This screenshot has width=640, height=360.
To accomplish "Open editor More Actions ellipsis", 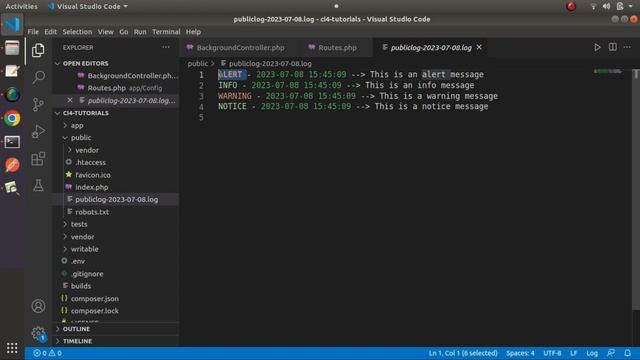I will [627, 47].
